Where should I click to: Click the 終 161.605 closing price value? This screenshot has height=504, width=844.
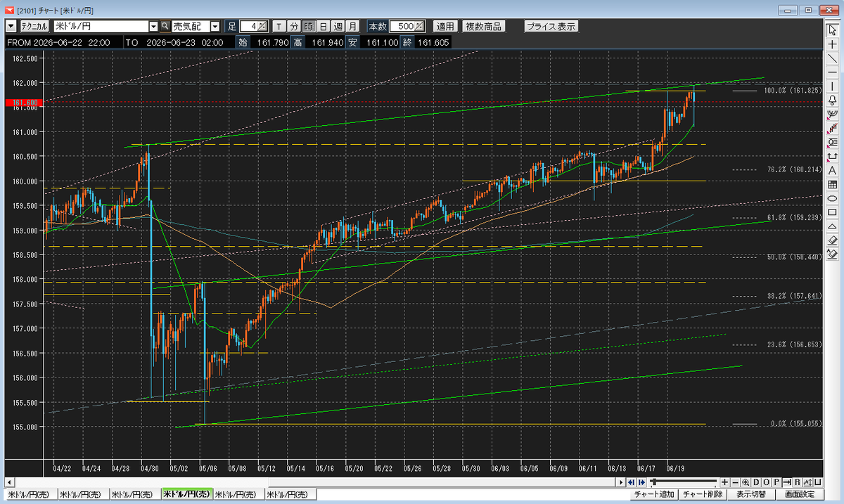tap(434, 42)
